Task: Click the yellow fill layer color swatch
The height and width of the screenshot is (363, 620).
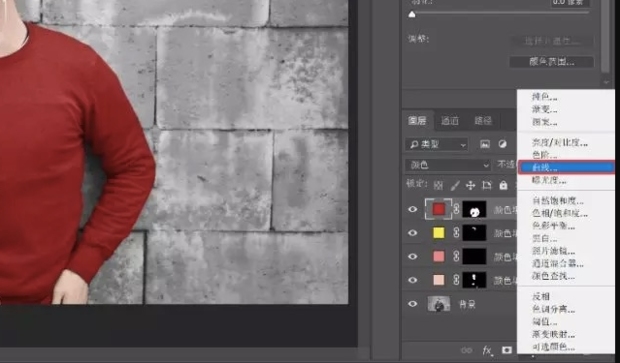Action: pyautogui.click(x=439, y=233)
